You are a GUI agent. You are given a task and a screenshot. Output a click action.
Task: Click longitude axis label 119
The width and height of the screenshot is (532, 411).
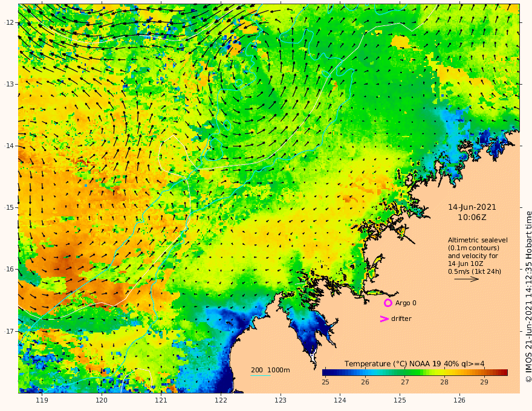tap(42, 401)
